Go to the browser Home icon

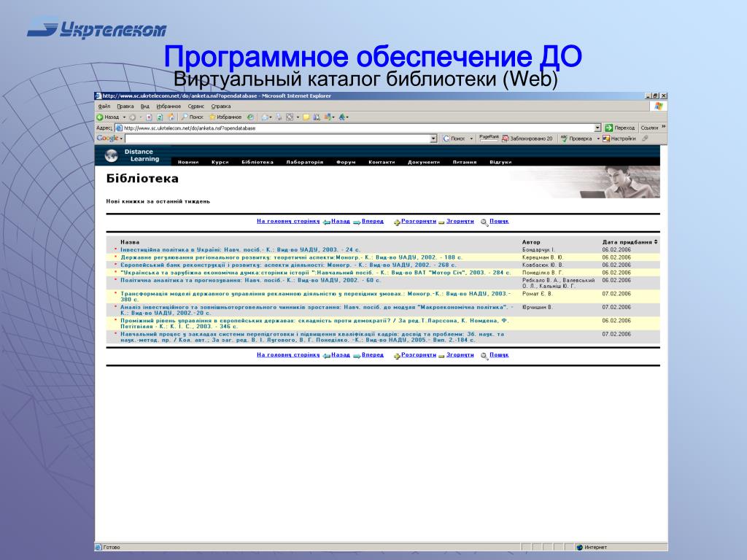tap(171, 117)
